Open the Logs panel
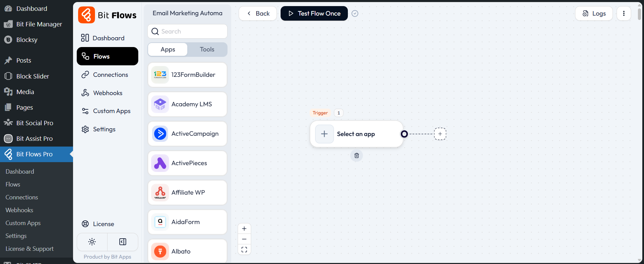The height and width of the screenshot is (264, 644). tap(594, 14)
